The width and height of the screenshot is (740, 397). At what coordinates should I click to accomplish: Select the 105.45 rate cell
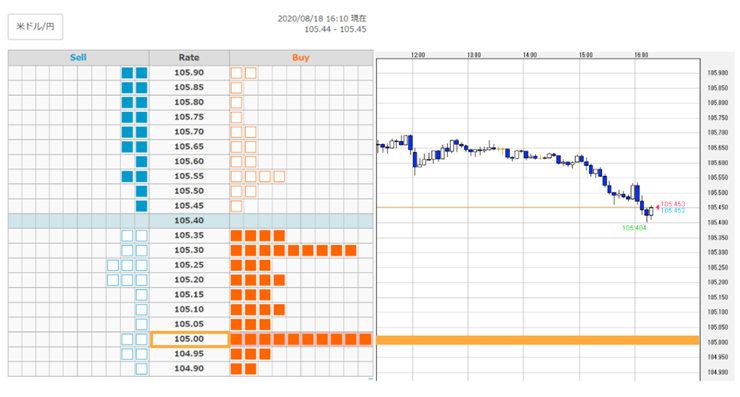(x=189, y=206)
